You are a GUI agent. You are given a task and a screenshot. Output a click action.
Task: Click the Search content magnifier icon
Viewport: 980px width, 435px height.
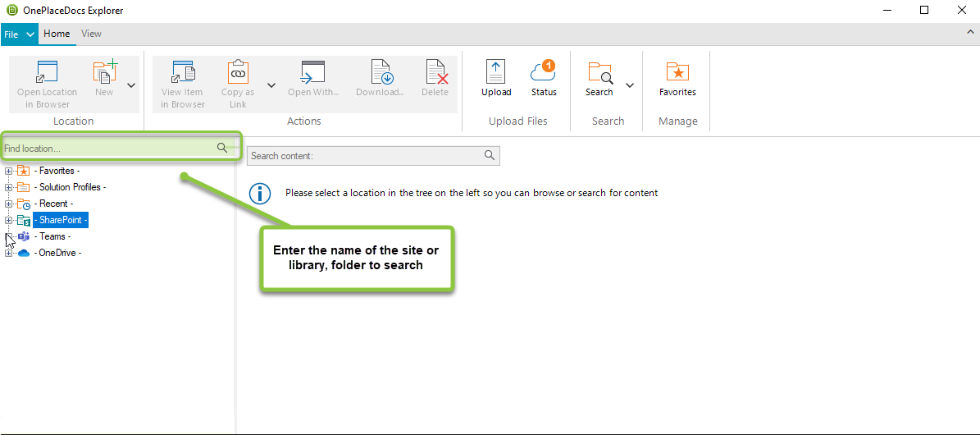pos(490,155)
